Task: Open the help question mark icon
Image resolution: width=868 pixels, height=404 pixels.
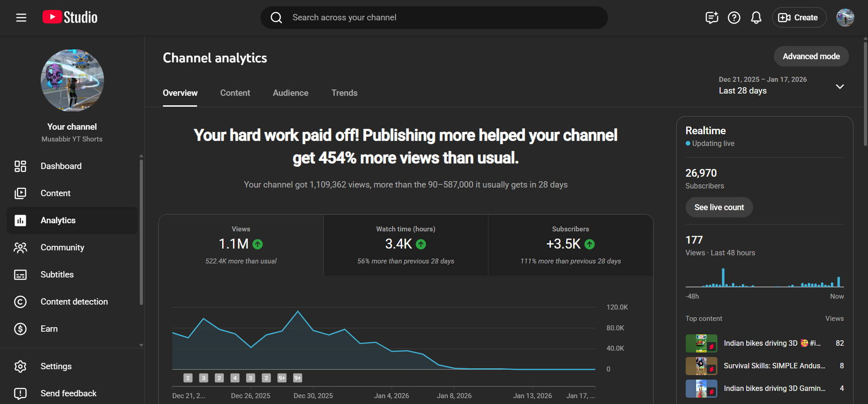Action: point(734,18)
